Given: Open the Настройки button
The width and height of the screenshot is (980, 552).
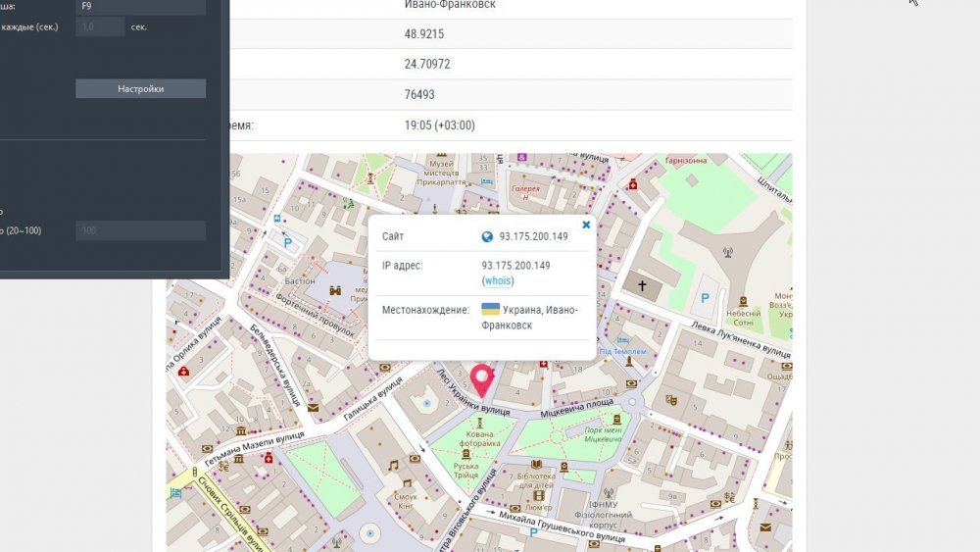Looking at the screenshot, I should (x=140, y=89).
